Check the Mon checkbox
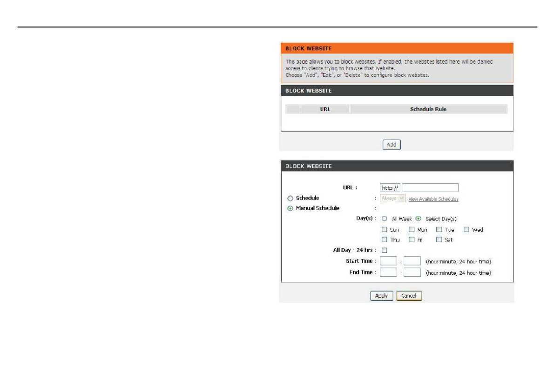Image resolution: width=554 pixels, height=392 pixels. tap(412, 230)
